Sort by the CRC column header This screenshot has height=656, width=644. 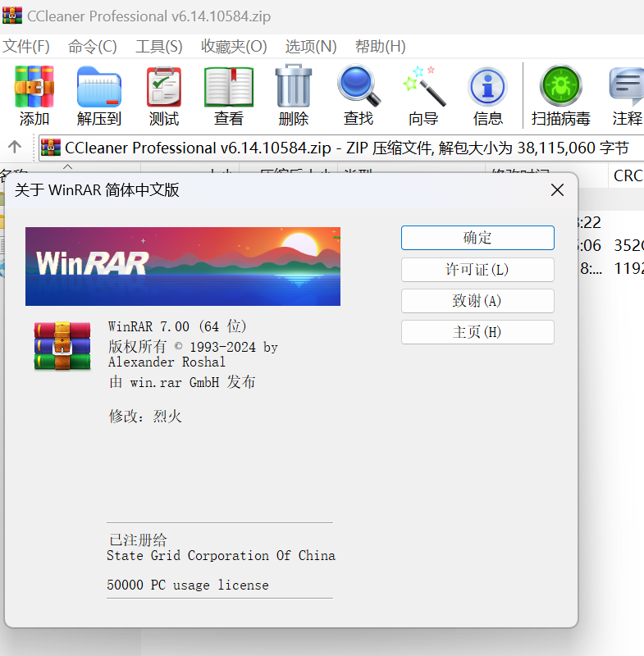coord(626,175)
